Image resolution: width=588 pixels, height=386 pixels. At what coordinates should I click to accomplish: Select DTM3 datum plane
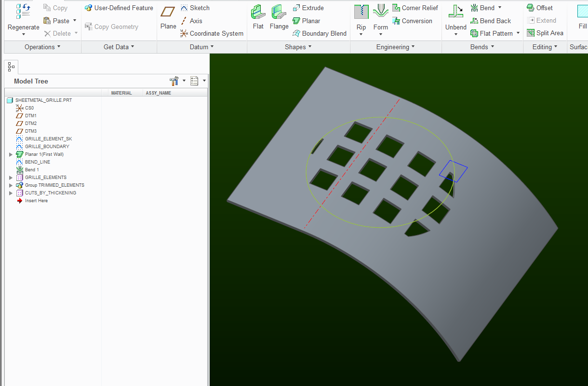[27, 131]
